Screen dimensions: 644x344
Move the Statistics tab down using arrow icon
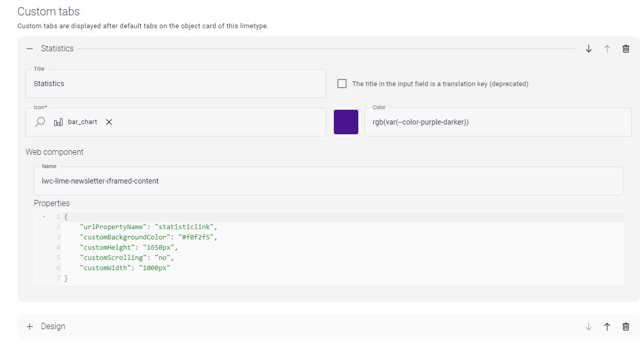click(588, 48)
